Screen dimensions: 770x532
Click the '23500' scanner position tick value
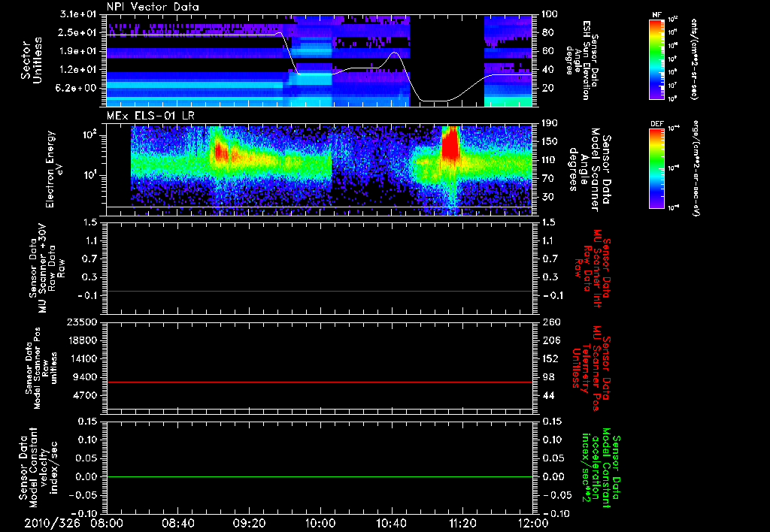[82, 322]
